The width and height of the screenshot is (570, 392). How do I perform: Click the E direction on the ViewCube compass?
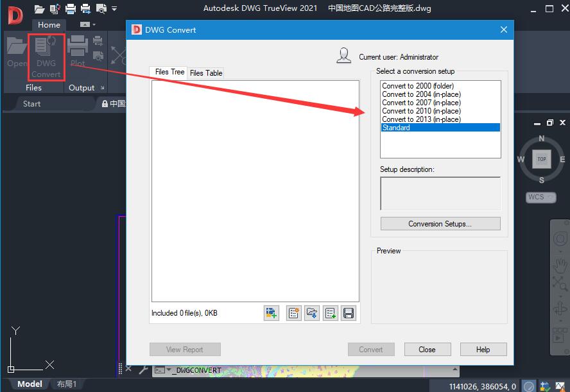tap(562, 160)
